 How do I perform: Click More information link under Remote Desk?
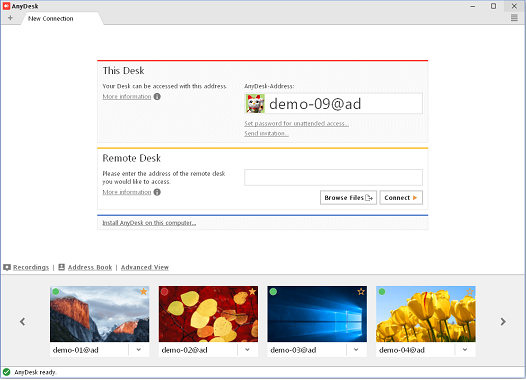pos(127,192)
